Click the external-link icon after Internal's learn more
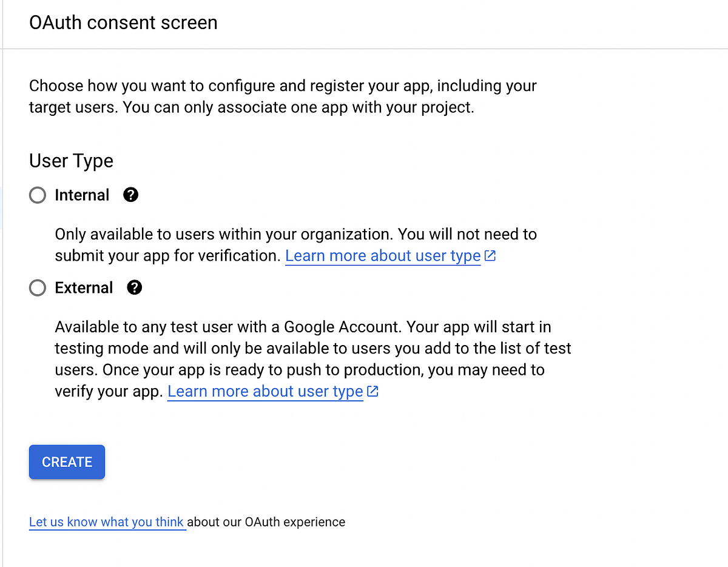Screen dimensions: 728x567 490,255
